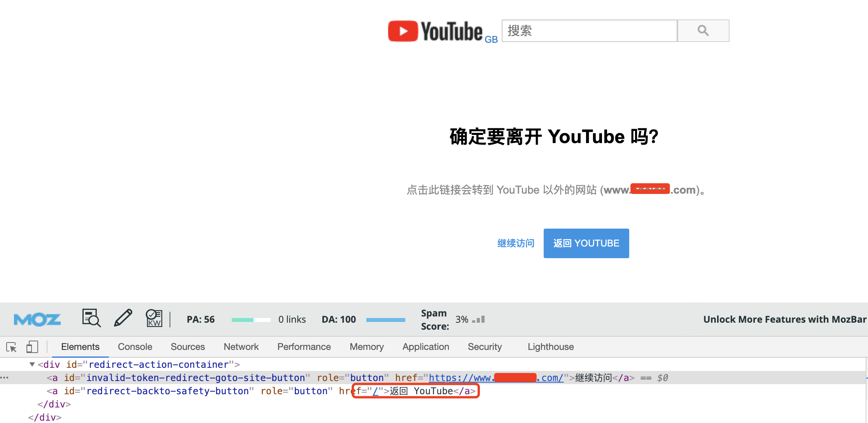Viewport: 868px width, 423px height.
Task: Collapse the redirect-action-container div node
Action: 32,365
